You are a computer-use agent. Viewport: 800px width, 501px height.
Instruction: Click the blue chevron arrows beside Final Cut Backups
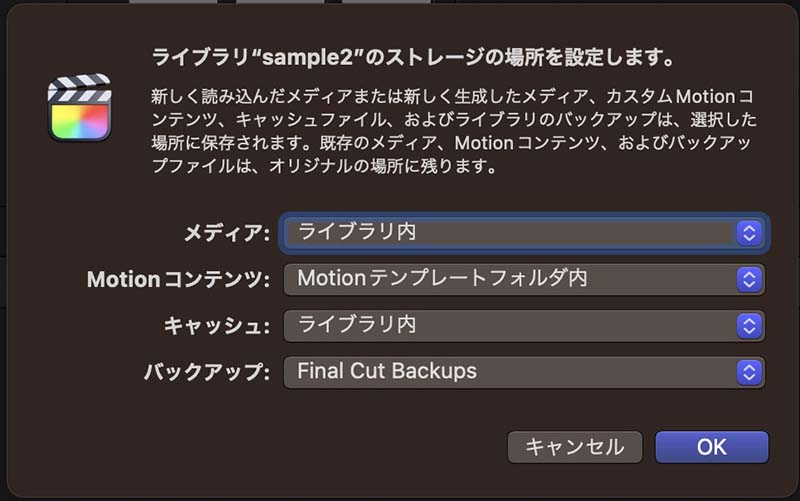(749, 372)
